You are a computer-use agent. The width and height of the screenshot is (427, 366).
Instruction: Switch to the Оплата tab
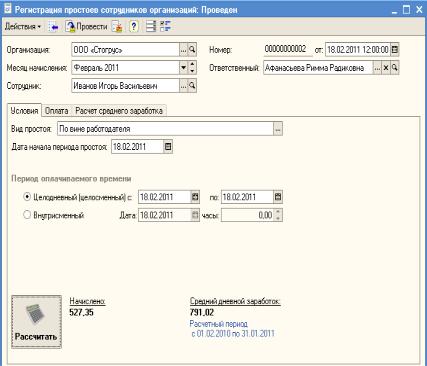(x=56, y=111)
